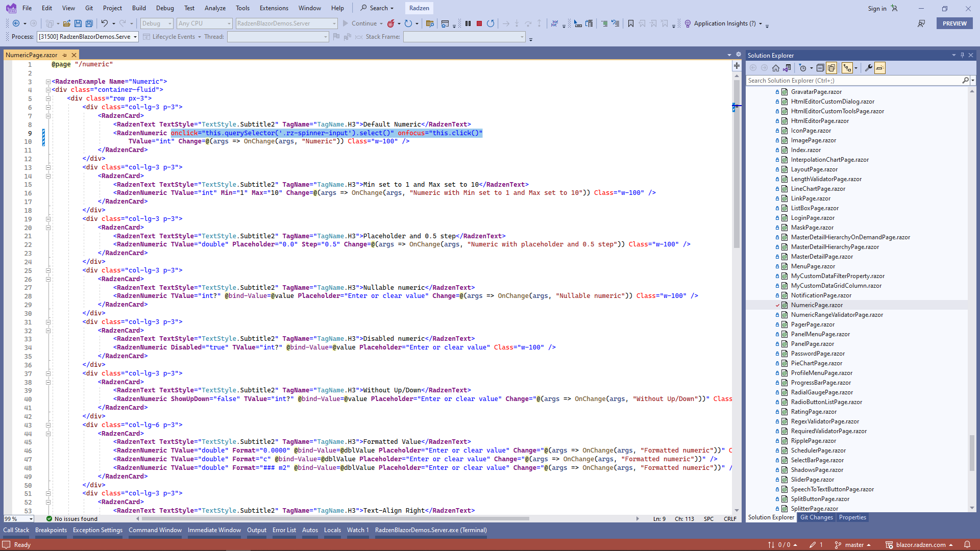This screenshot has width=980, height=551.
Task: Undo the last edit with the undo arrow
Action: point(104,23)
